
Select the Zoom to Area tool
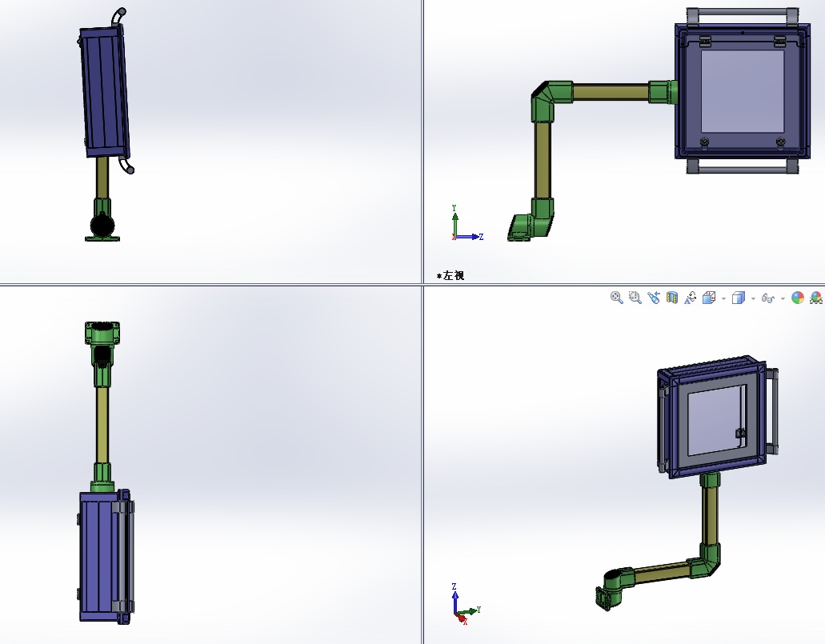(x=635, y=298)
